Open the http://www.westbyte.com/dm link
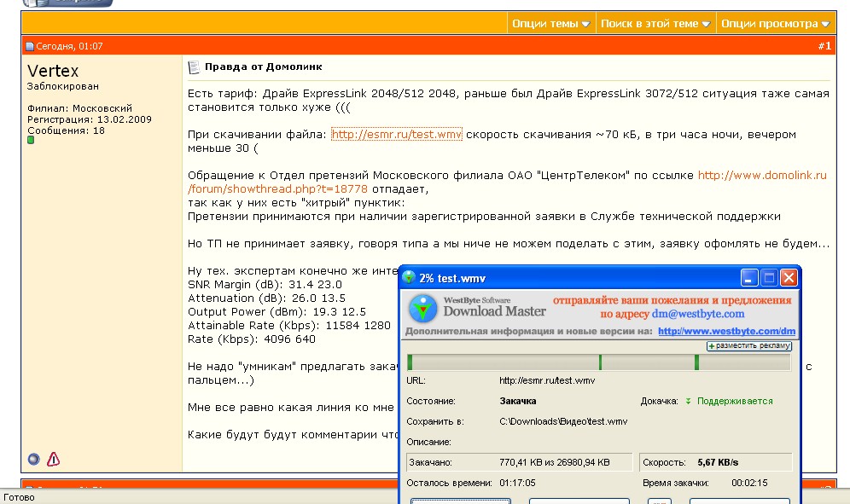 pos(726,331)
